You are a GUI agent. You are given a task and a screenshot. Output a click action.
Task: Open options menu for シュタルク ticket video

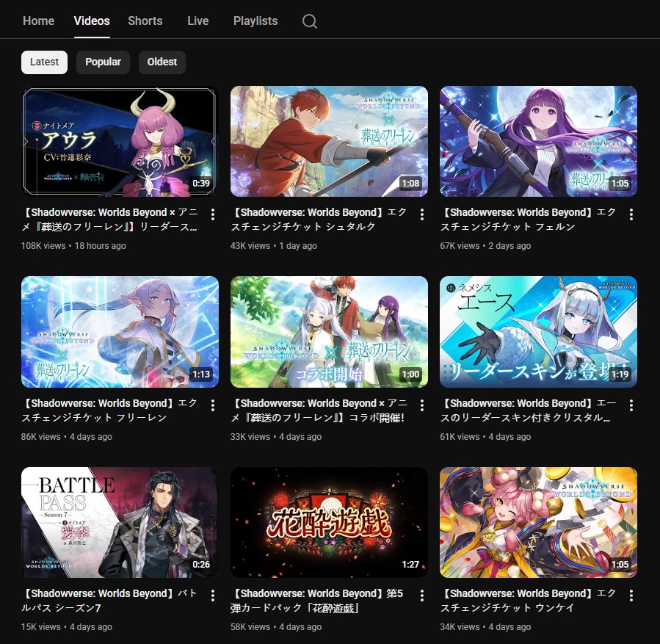[421, 214]
